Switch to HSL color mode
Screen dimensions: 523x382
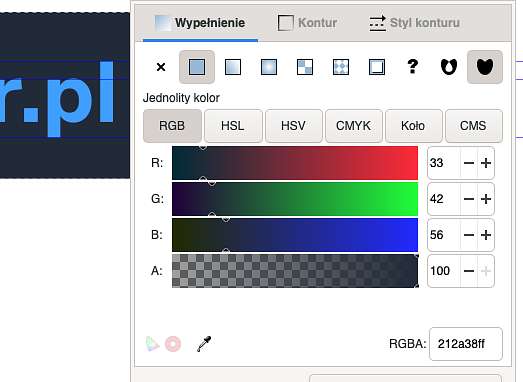(x=233, y=126)
